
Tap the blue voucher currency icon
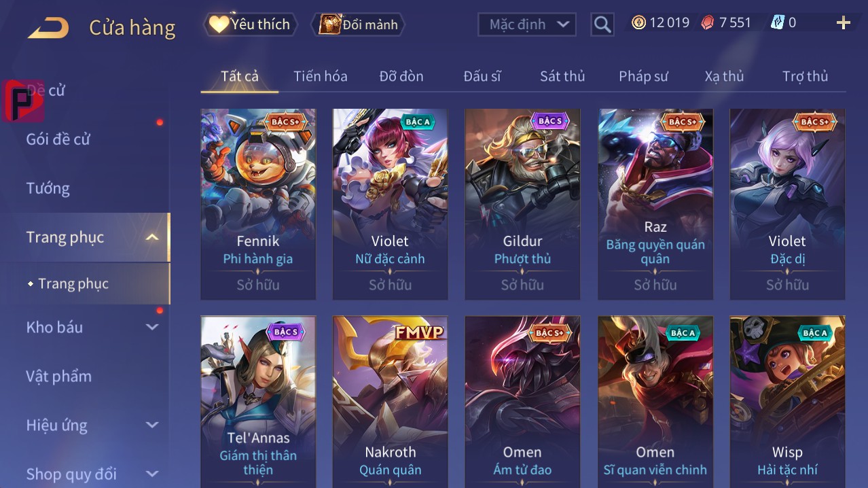(777, 23)
